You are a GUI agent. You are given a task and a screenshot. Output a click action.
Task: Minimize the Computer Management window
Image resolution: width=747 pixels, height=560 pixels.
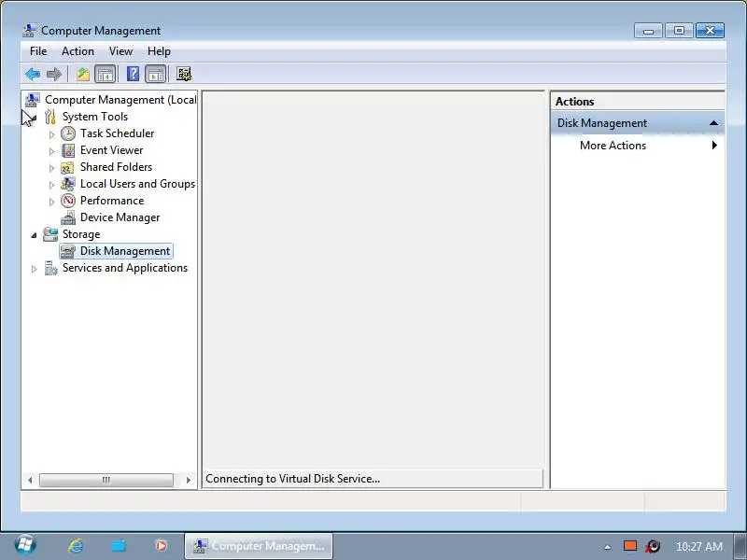click(648, 31)
